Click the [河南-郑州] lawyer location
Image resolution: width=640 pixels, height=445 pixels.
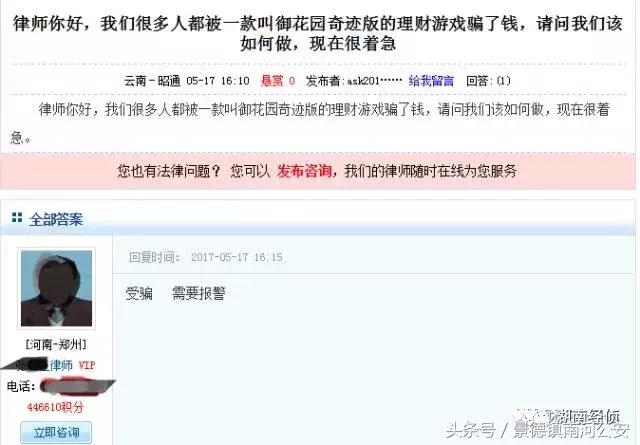click(56, 345)
